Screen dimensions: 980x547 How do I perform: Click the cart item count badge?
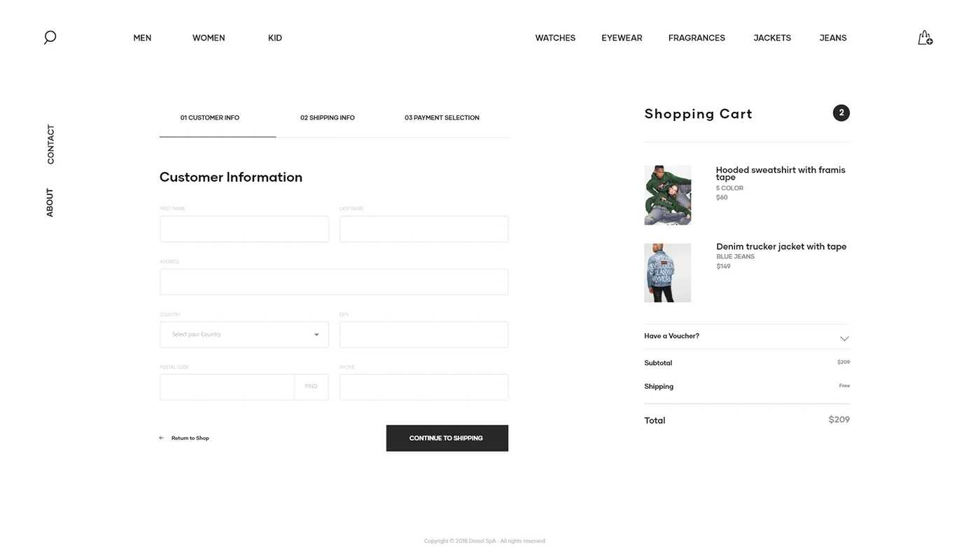coord(841,113)
